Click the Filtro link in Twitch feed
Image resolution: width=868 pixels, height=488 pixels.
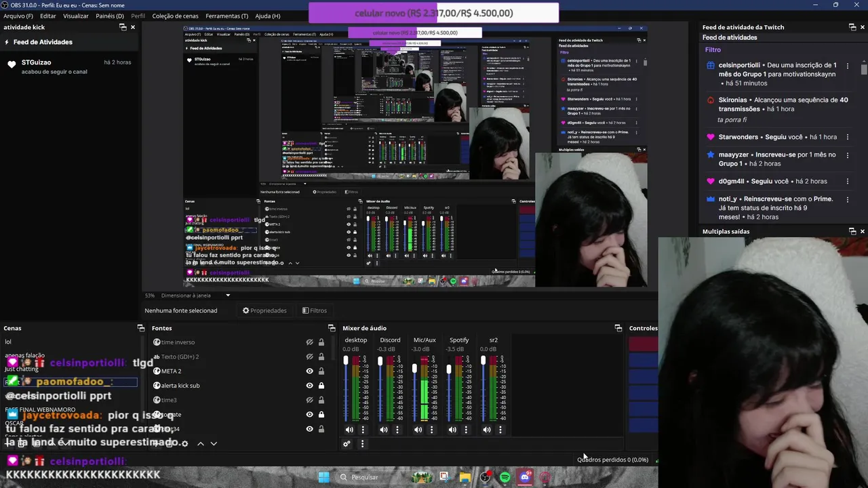(x=713, y=49)
